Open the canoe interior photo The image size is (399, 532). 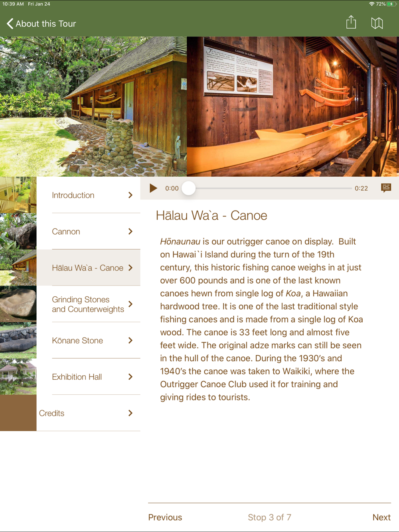point(293,106)
